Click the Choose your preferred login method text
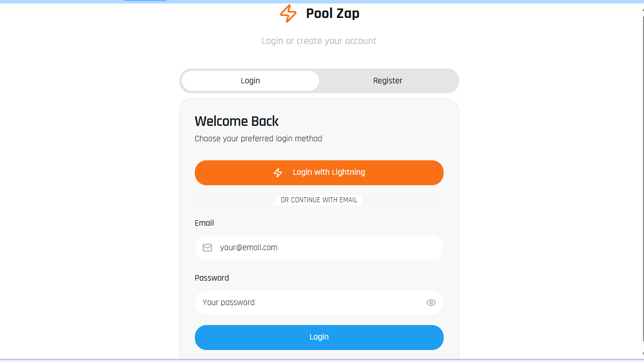Image resolution: width=644 pixels, height=362 pixels. (x=258, y=139)
